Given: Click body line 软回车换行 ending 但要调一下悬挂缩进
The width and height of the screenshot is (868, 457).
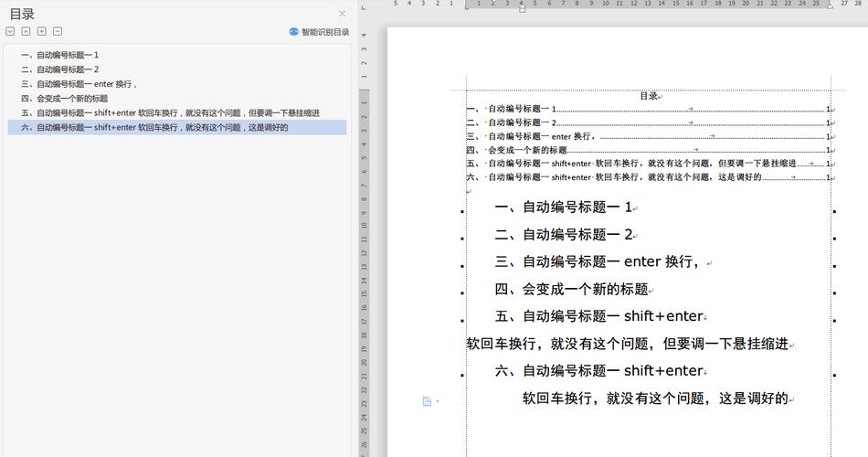Looking at the screenshot, I should tap(627, 344).
